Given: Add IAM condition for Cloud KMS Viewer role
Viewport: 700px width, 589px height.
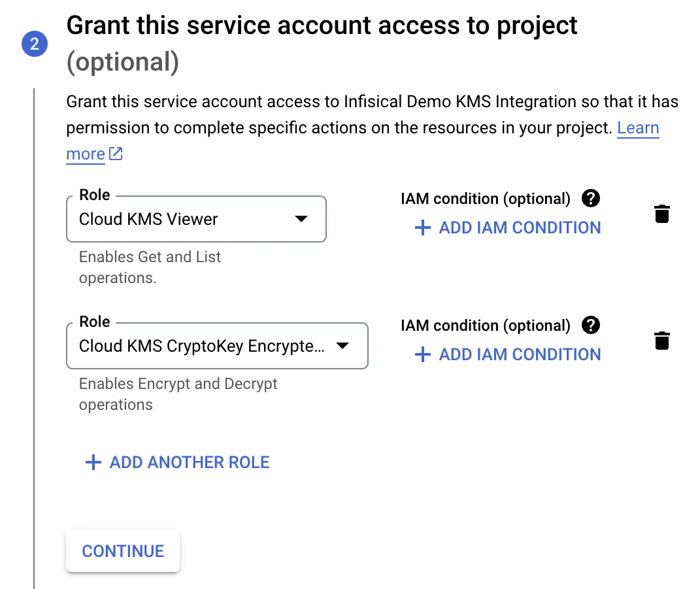Looking at the screenshot, I should point(508,227).
